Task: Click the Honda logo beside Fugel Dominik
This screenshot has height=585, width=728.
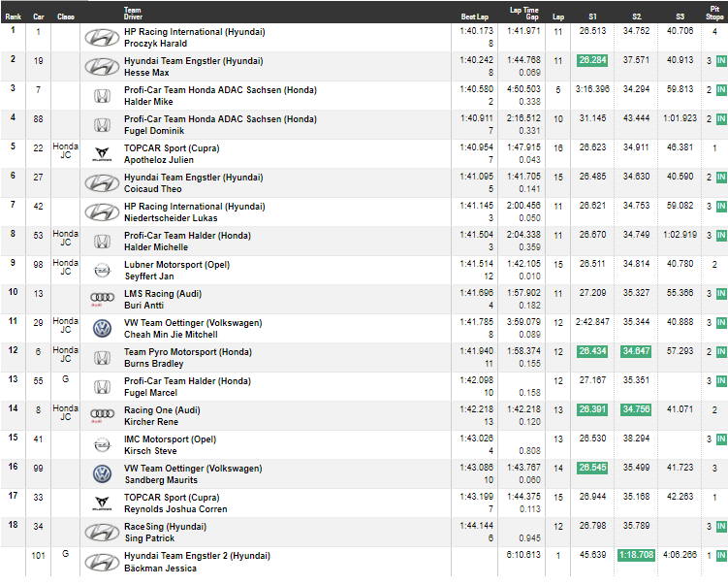Action: pyautogui.click(x=102, y=125)
